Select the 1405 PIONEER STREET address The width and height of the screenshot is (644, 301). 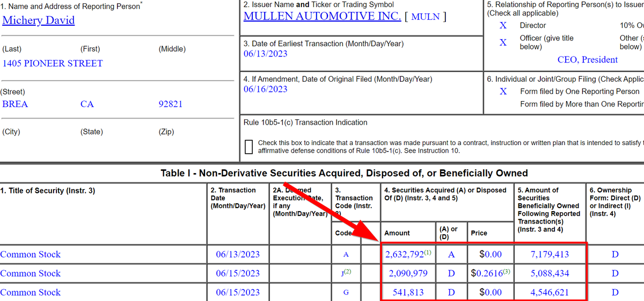53,63
